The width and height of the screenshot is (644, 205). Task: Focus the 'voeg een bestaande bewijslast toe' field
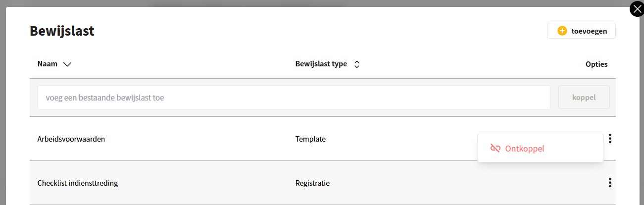pyautogui.click(x=294, y=98)
